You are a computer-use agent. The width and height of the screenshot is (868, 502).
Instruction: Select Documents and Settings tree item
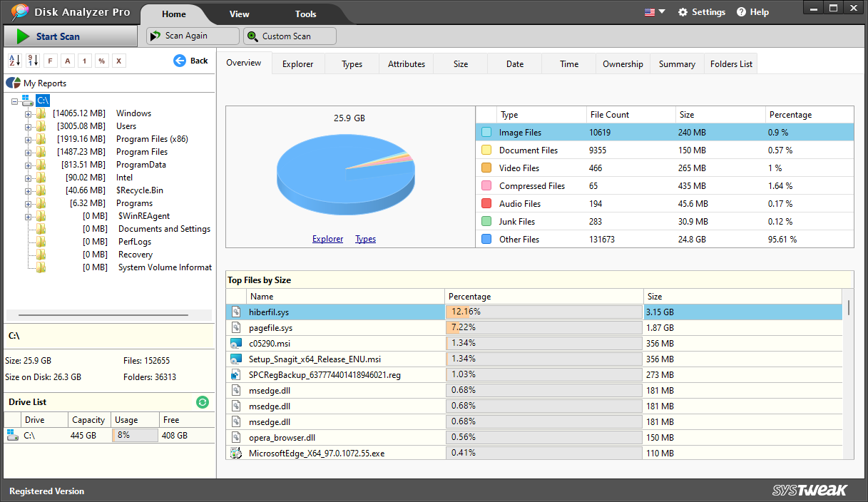pos(164,229)
